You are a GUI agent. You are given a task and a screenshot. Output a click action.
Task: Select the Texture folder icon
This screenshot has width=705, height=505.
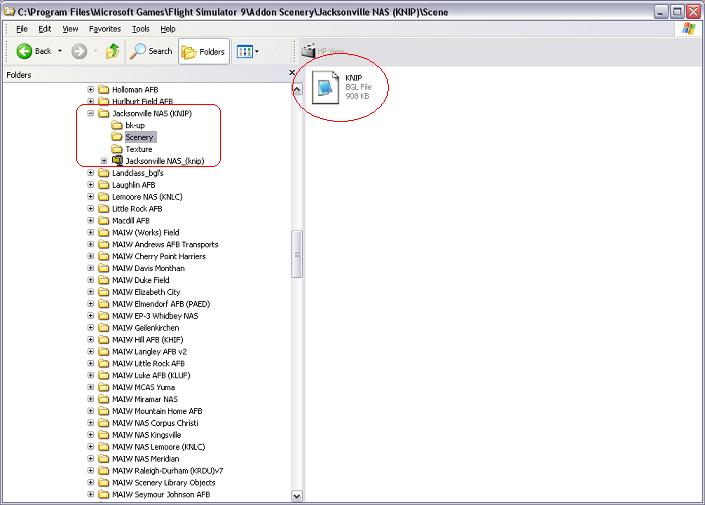(x=117, y=149)
